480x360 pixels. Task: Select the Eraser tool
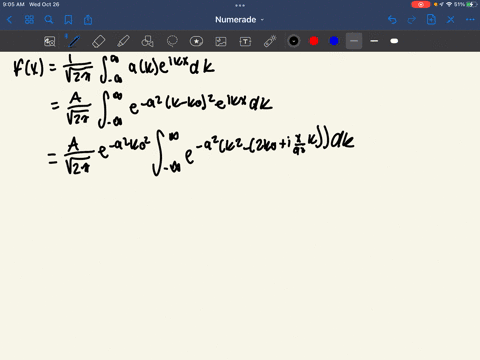(98, 41)
